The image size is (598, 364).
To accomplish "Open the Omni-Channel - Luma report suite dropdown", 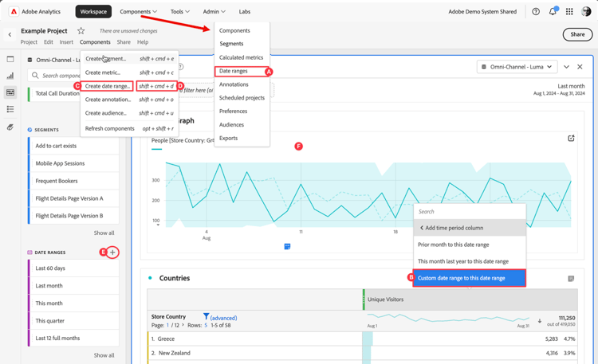I will click(x=517, y=67).
